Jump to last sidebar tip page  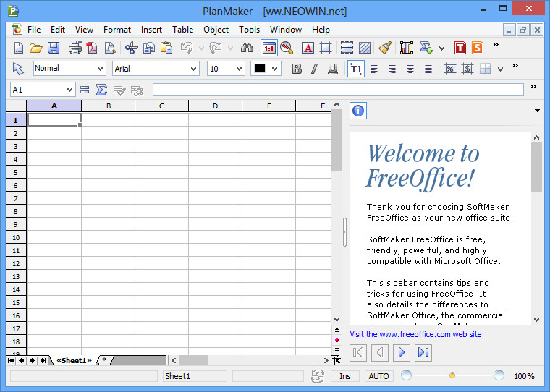point(423,352)
